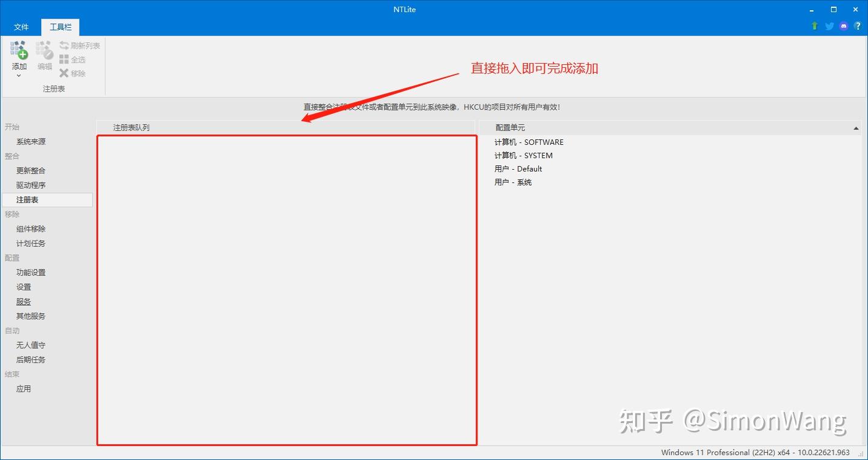The height and width of the screenshot is (460, 868).
Task: Switch to the 工具栏 ribbon tab
Action: pyautogui.click(x=59, y=27)
